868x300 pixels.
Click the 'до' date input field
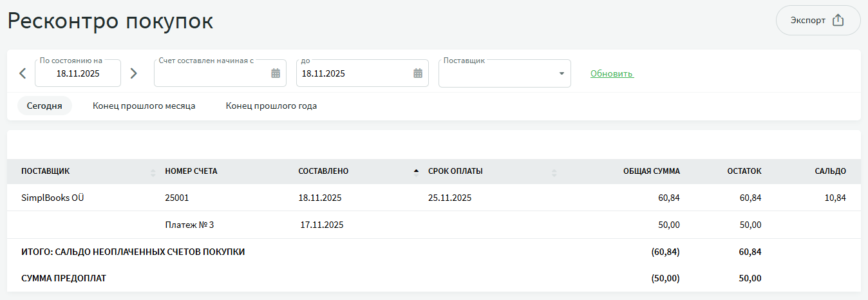(354, 73)
